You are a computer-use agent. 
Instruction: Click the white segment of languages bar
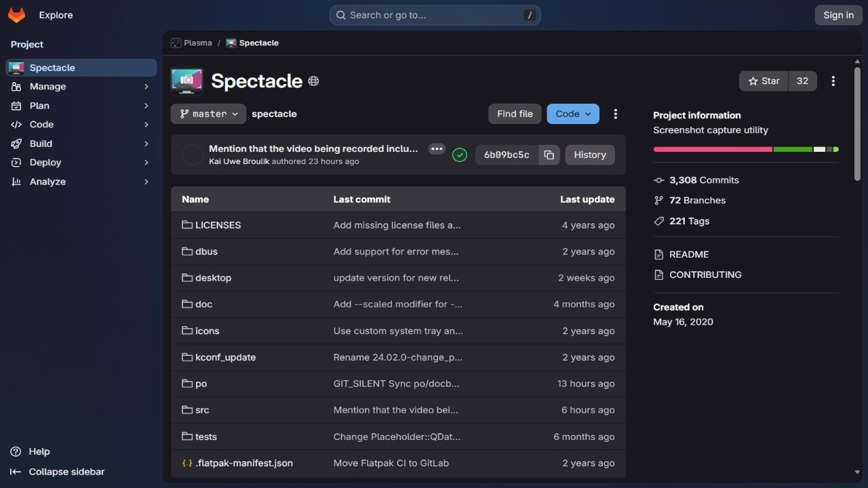tap(819, 149)
